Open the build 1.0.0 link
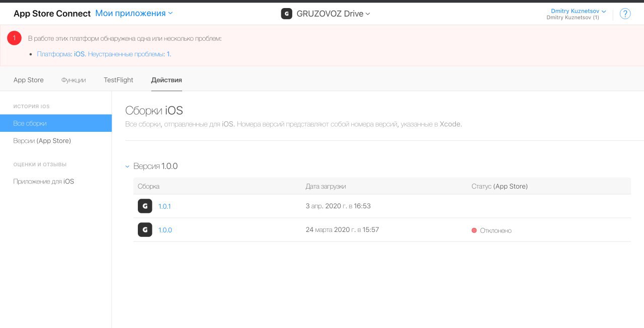Screen dimensions: 644x328 [x=165, y=230]
